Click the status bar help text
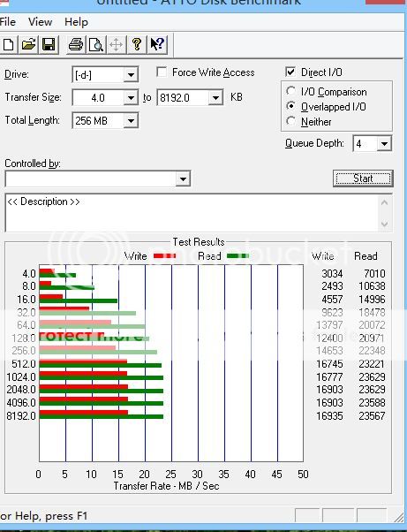The image size is (407, 532). (x=43, y=516)
